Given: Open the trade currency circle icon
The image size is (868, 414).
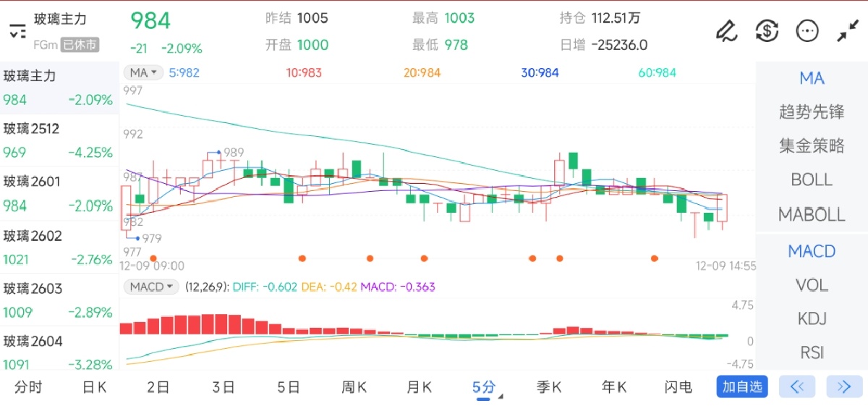Looking at the screenshot, I should (x=767, y=30).
